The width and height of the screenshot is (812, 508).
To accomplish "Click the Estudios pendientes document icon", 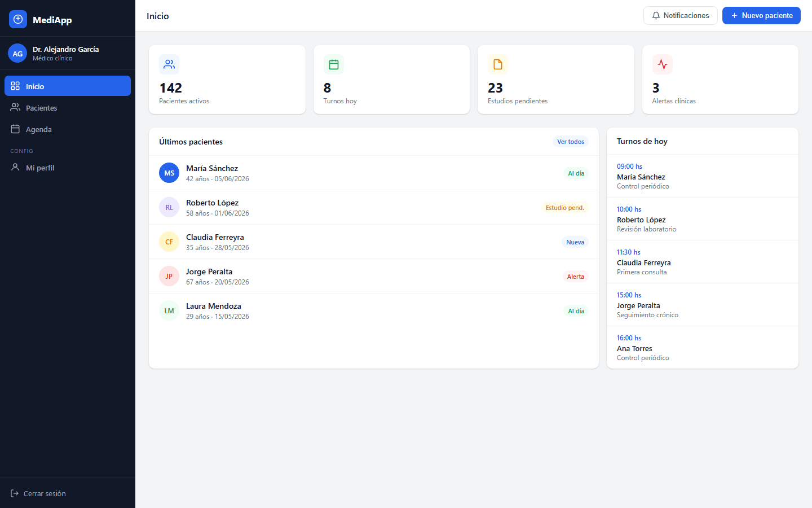I will (x=498, y=64).
